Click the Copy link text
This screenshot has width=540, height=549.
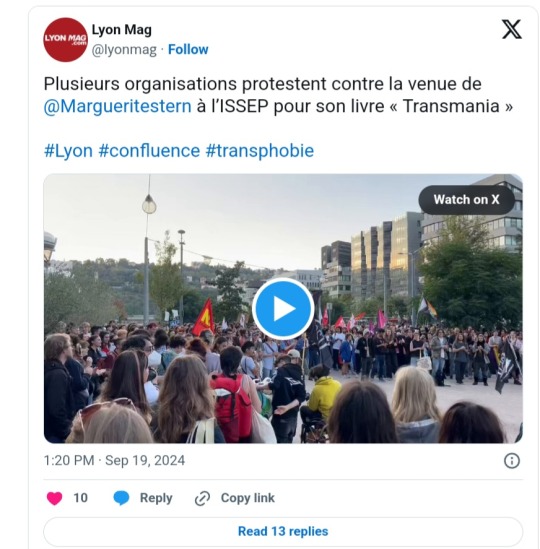(248, 498)
